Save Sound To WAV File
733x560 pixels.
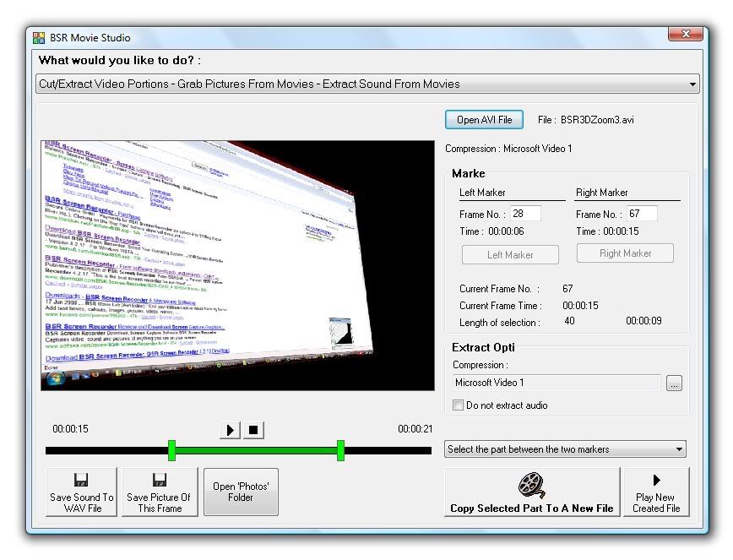click(x=81, y=492)
